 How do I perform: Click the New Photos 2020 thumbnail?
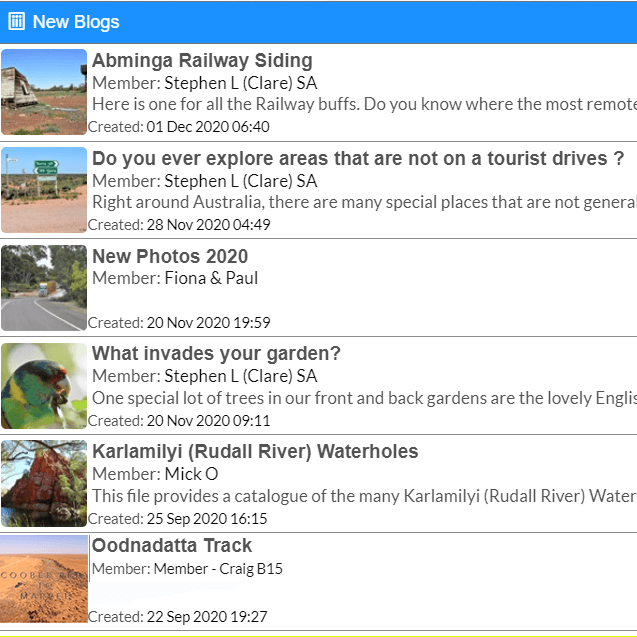[x=44, y=288]
